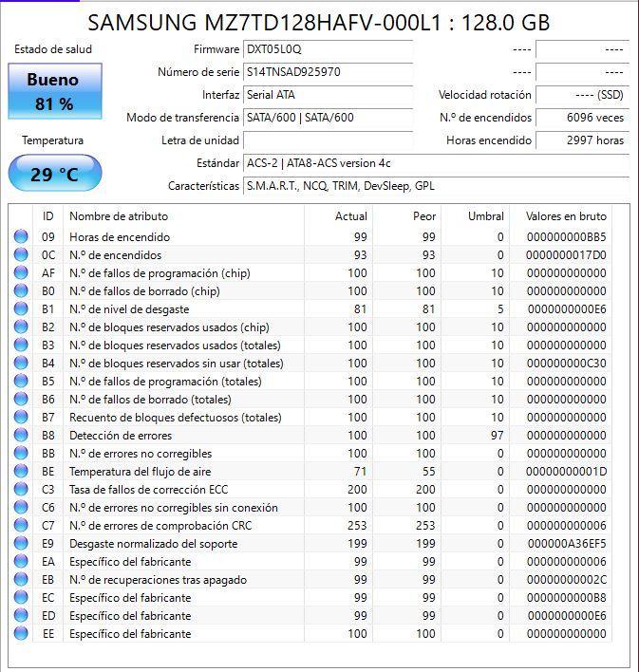Click the Horas encendido field 2997 horas
This screenshot has width=639, height=672.
click(582, 140)
